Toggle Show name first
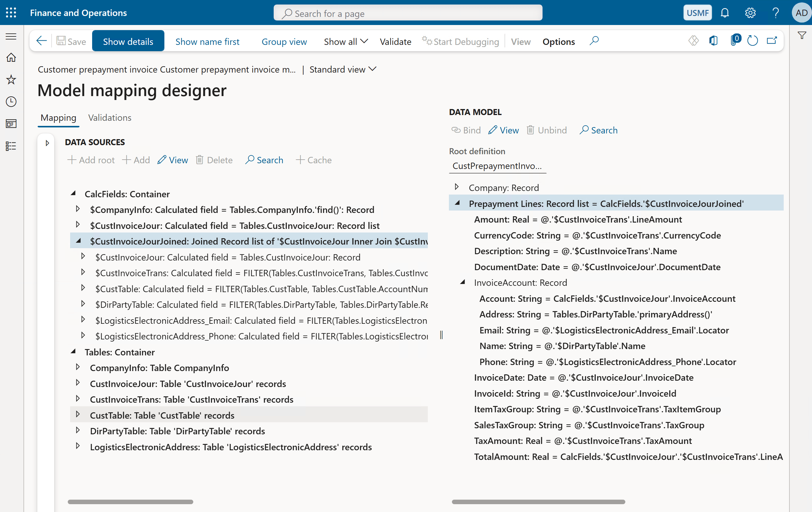Viewport: 812px width, 512px height. click(207, 42)
